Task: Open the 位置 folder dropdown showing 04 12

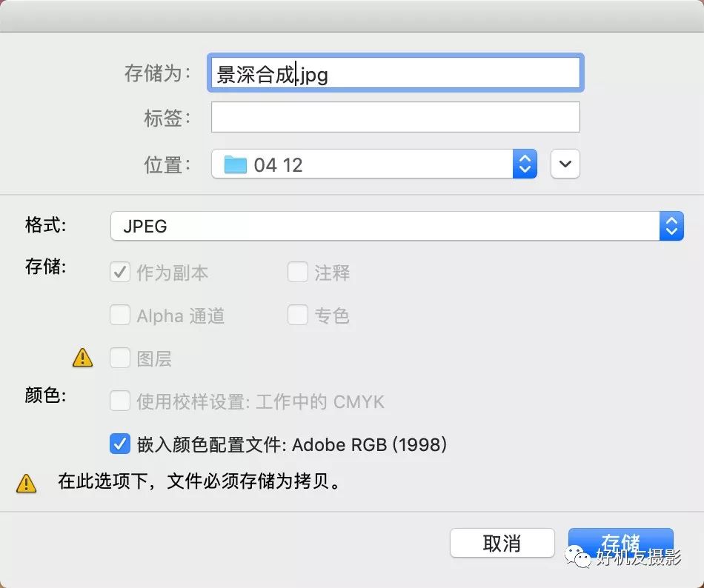Action: point(374,164)
